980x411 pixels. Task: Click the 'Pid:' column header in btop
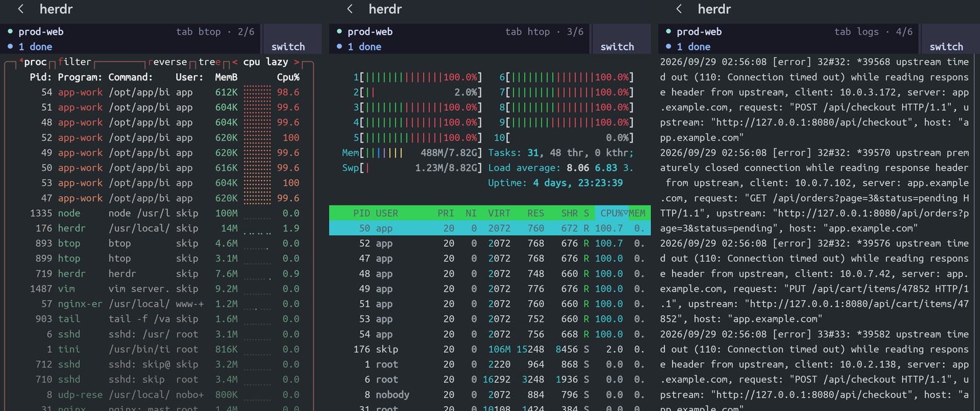[41, 77]
